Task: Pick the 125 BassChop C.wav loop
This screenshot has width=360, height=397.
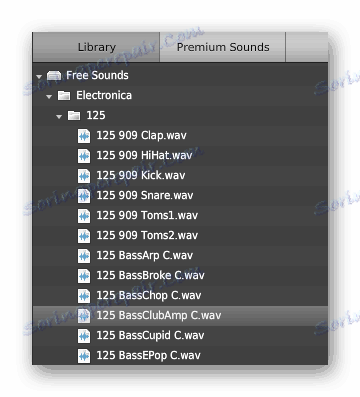Action: click(x=149, y=296)
